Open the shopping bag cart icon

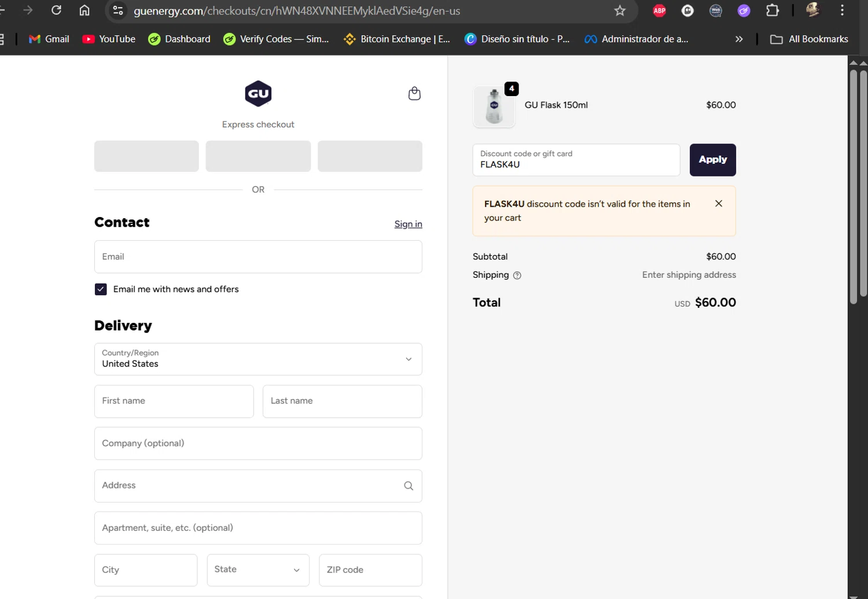(x=414, y=93)
